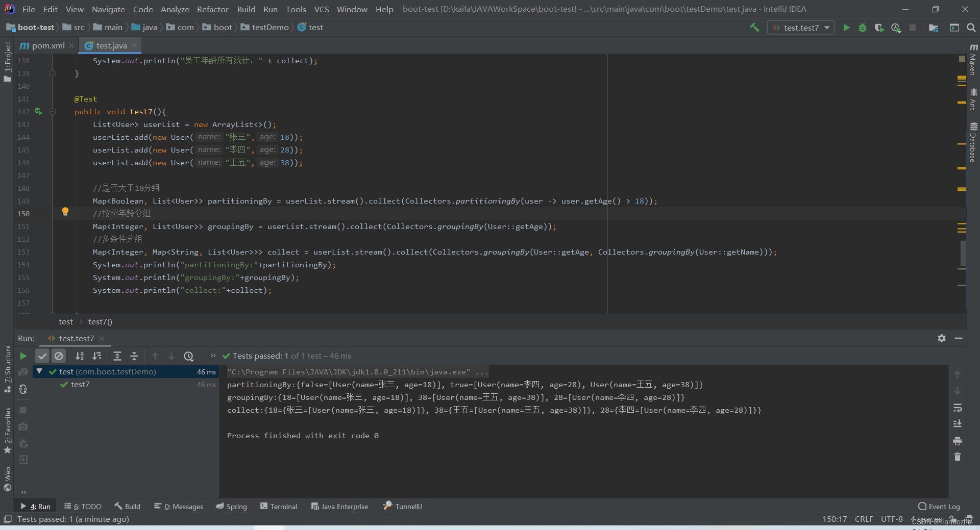Image resolution: width=980 pixels, height=530 pixels.
Task: Open the Z: Structure tool window
Action: 7,368
